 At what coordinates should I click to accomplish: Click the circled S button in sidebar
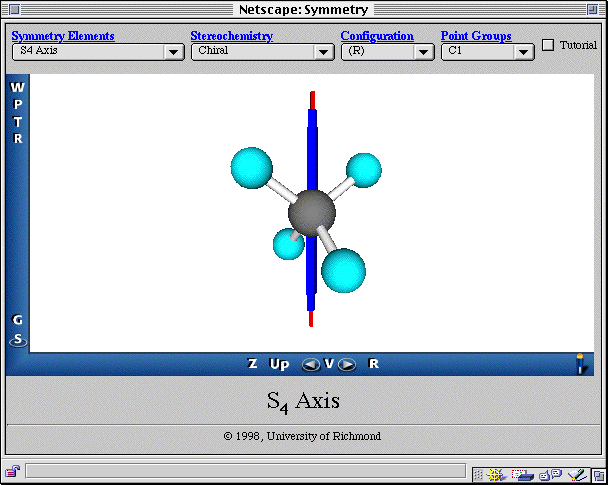tap(17, 340)
